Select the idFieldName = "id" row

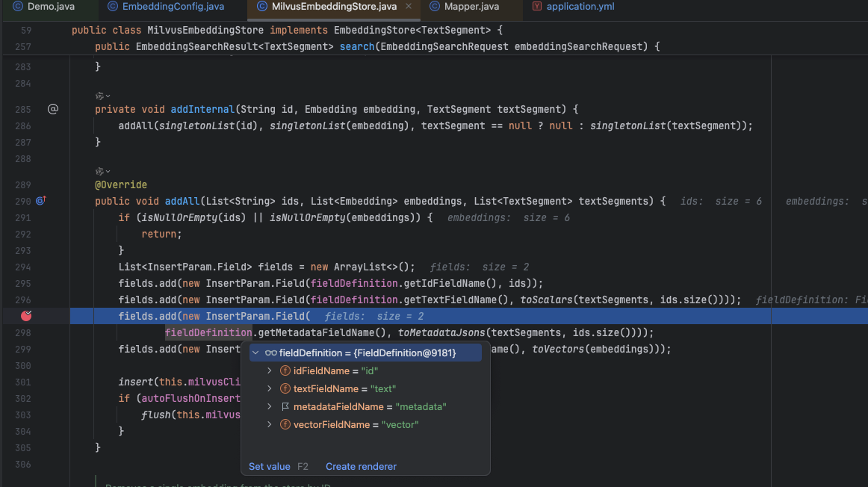point(365,370)
